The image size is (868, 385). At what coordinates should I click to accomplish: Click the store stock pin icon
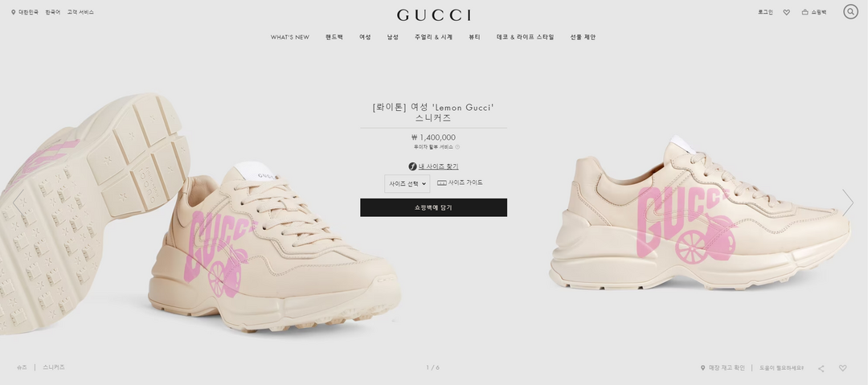(703, 368)
